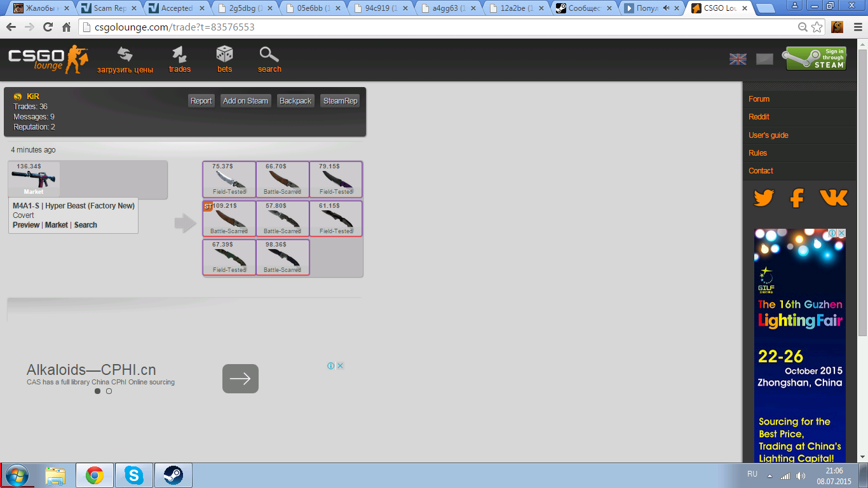Switch to the 2g5dbg browser tab
Image resolution: width=868 pixels, height=488 pixels.
tap(245, 8)
